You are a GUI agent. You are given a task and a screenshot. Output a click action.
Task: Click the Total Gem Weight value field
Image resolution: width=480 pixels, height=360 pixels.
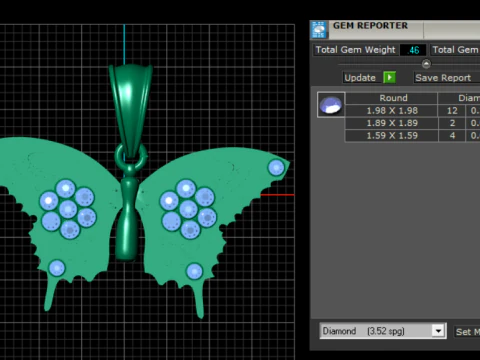[x=413, y=50]
